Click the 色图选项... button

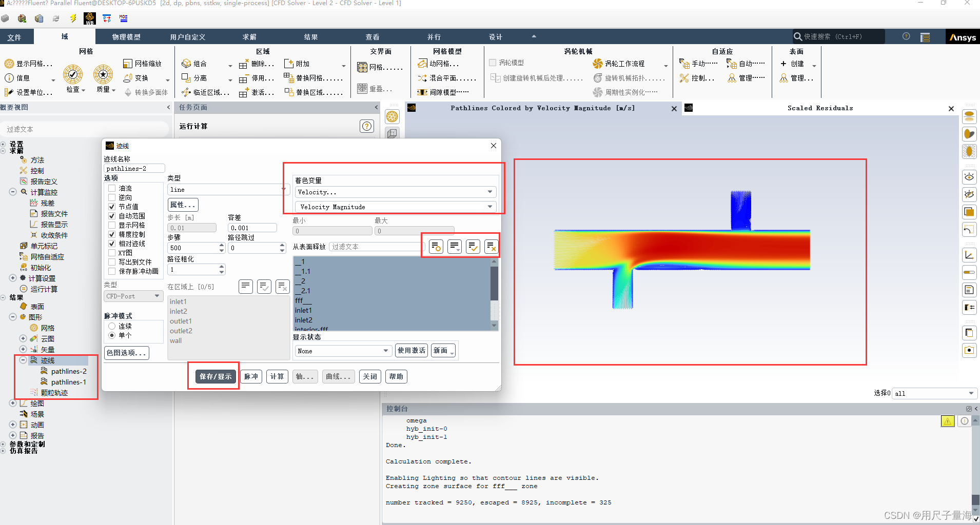(127, 353)
